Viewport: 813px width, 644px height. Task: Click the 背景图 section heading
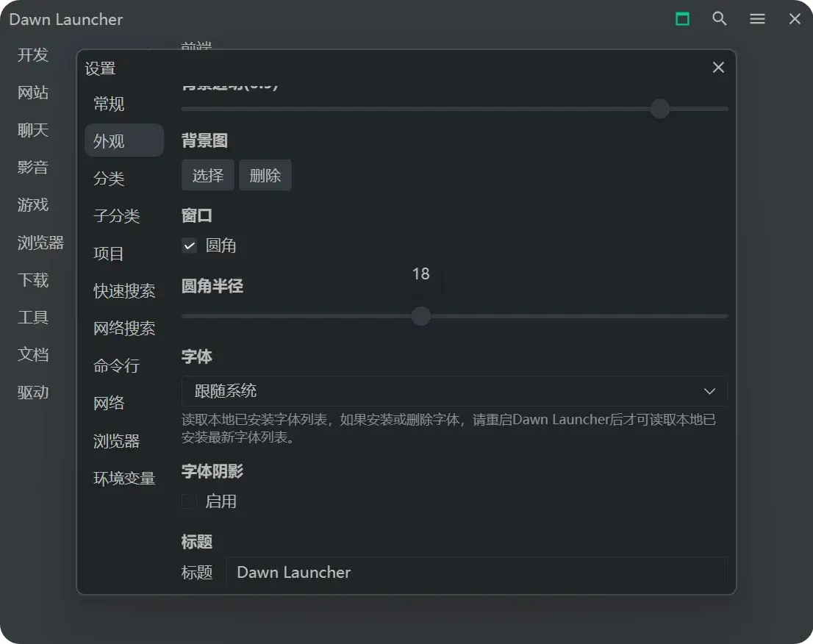point(205,140)
